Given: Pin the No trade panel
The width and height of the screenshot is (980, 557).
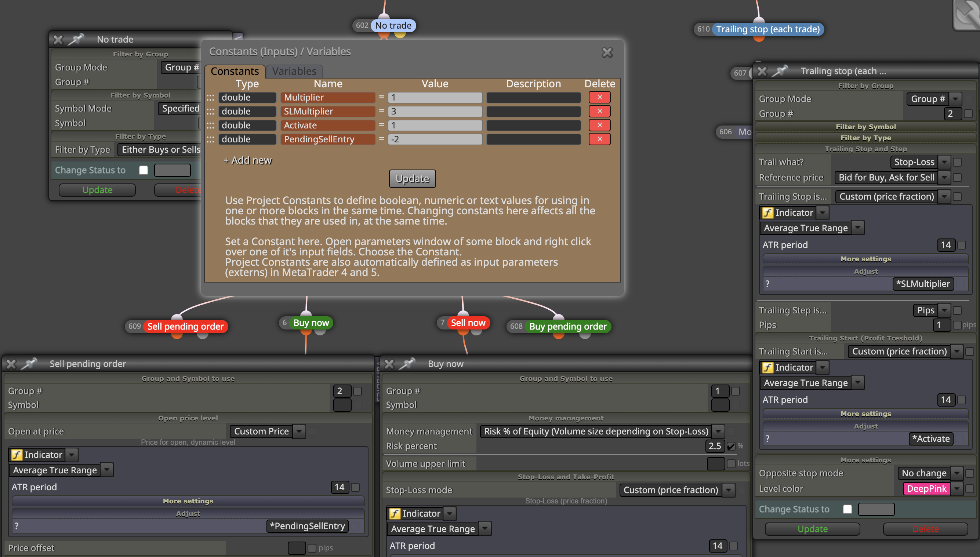Looking at the screenshot, I should coord(76,39).
